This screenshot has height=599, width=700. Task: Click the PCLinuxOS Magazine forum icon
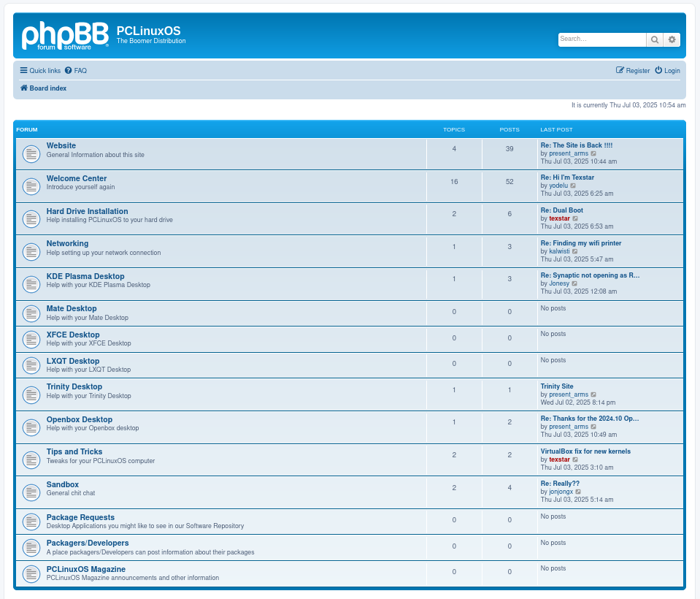coord(31,574)
